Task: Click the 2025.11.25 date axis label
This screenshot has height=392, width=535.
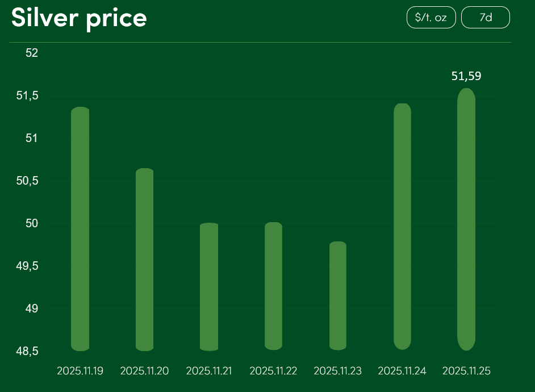Action: (466, 371)
